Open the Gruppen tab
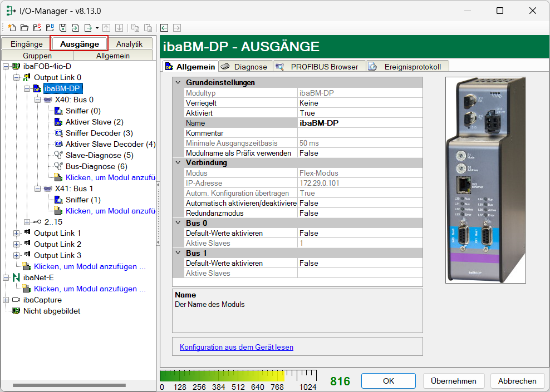550x392 pixels. tap(37, 56)
